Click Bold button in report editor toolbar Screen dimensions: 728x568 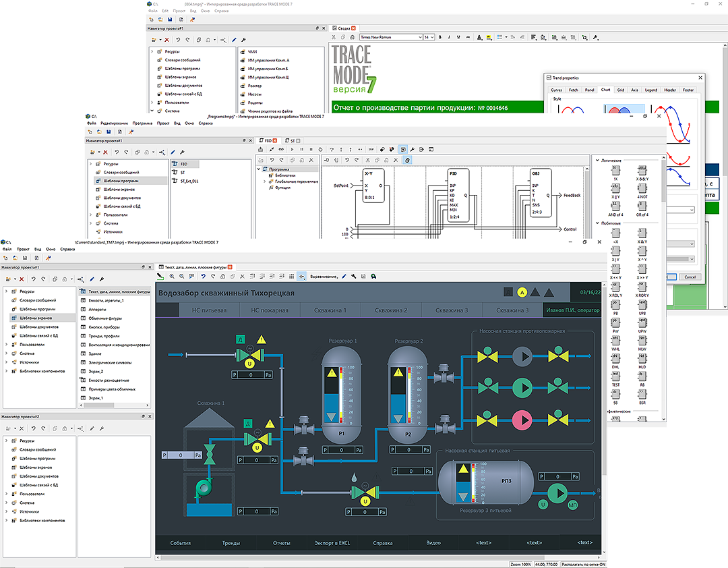point(439,37)
